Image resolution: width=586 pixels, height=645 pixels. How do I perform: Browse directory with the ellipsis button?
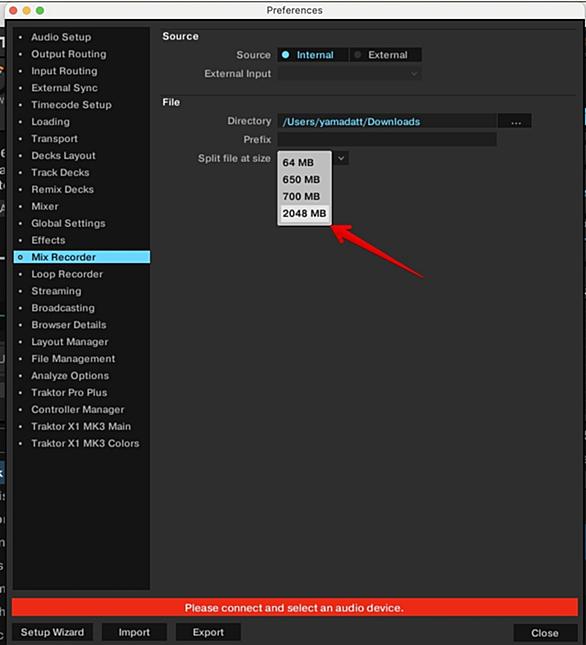coord(515,121)
